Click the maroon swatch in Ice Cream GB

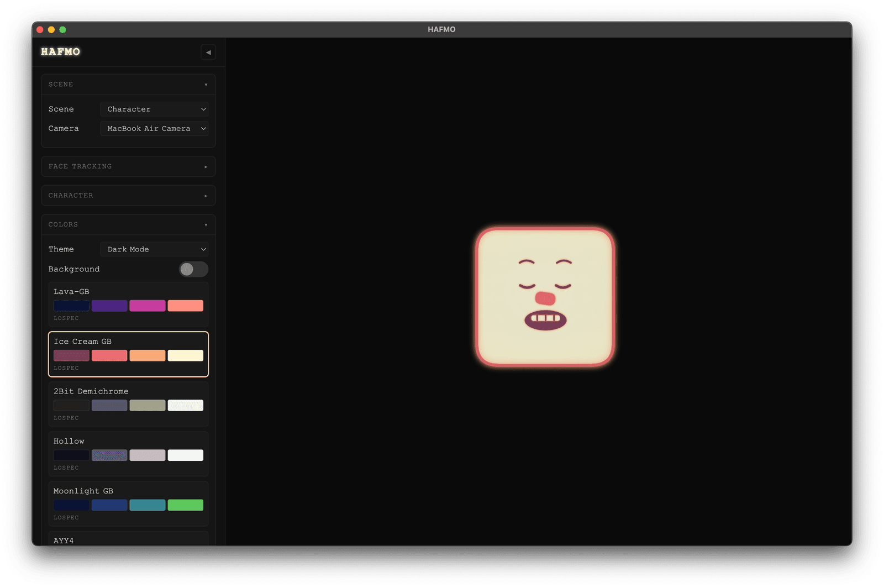pyautogui.click(x=71, y=355)
